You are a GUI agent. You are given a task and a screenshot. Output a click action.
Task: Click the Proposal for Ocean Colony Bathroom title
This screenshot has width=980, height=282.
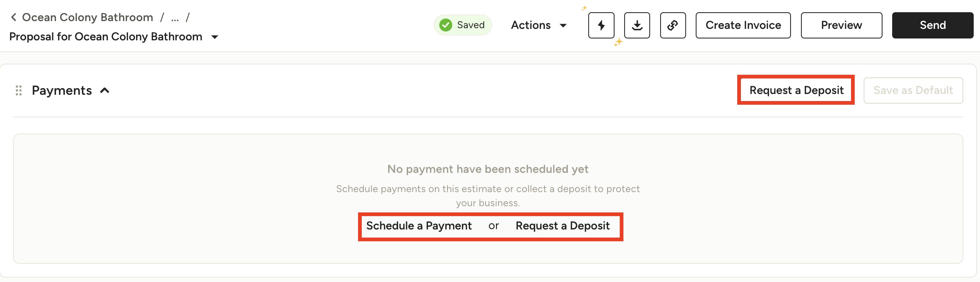tap(106, 37)
